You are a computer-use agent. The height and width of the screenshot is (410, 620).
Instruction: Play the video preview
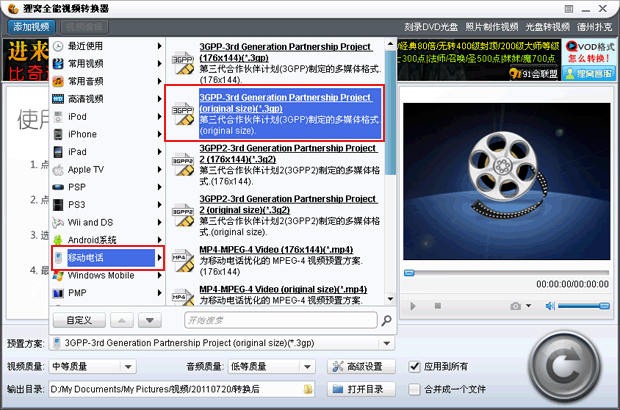click(413, 306)
